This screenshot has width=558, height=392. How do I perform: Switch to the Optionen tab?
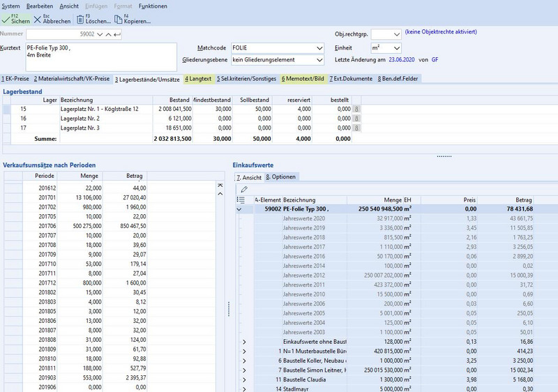pos(281,176)
